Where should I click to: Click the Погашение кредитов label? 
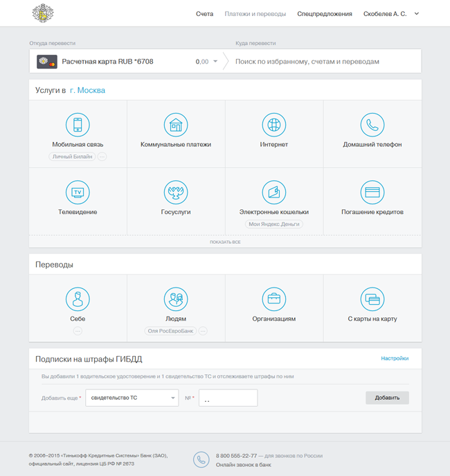coord(372,212)
